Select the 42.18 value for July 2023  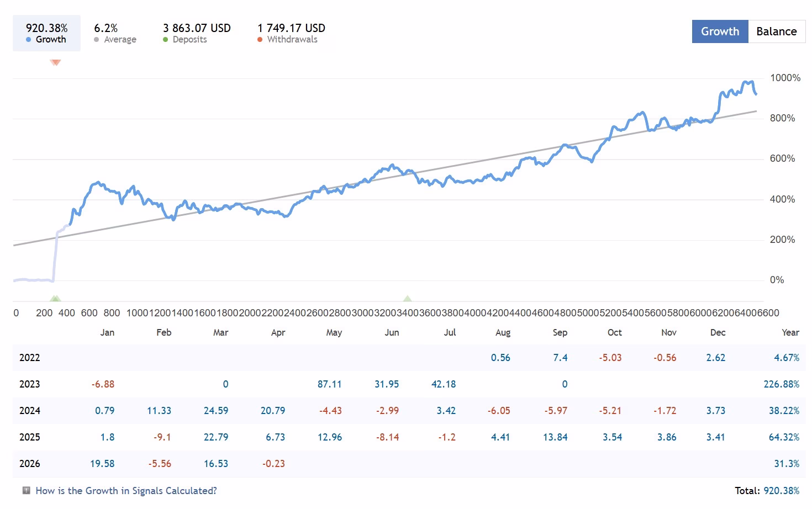pos(444,384)
